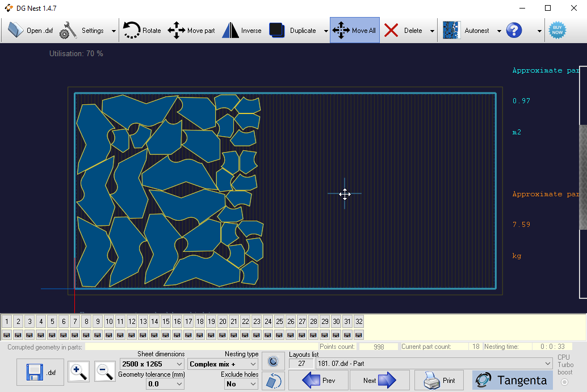Select the Inverse tool
Image resolution: width=587 pixels, height=392 pixels.
coord(242,30)
